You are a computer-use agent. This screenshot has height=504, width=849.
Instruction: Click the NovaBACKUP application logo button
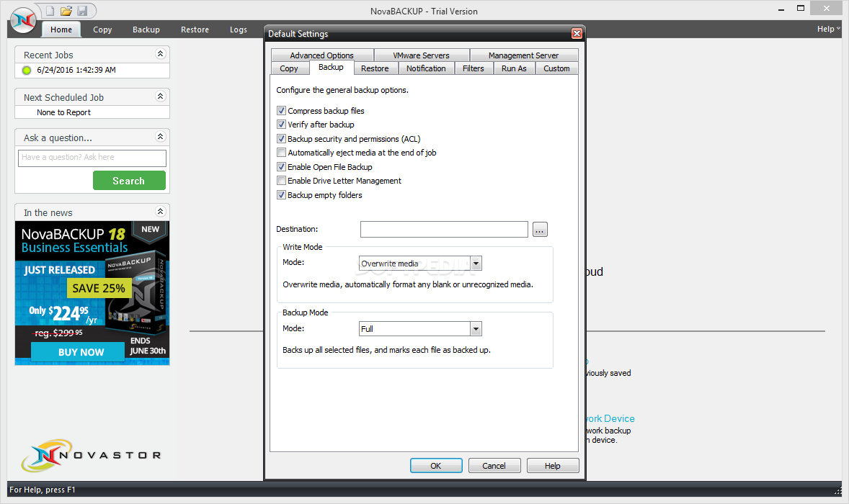click(23, 20)
